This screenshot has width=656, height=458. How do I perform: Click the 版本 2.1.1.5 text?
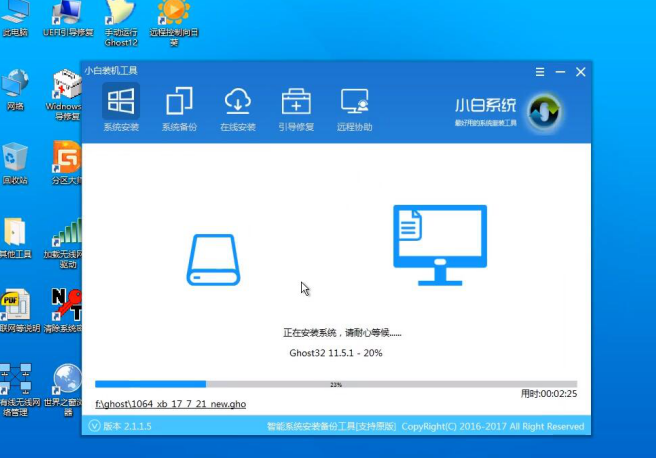click(x=128, y=426)
